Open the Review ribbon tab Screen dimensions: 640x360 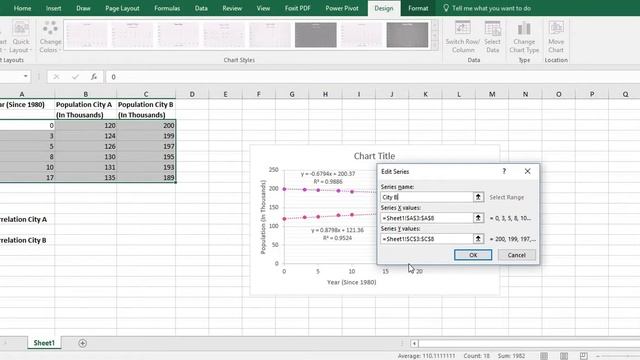coord(232,8)
